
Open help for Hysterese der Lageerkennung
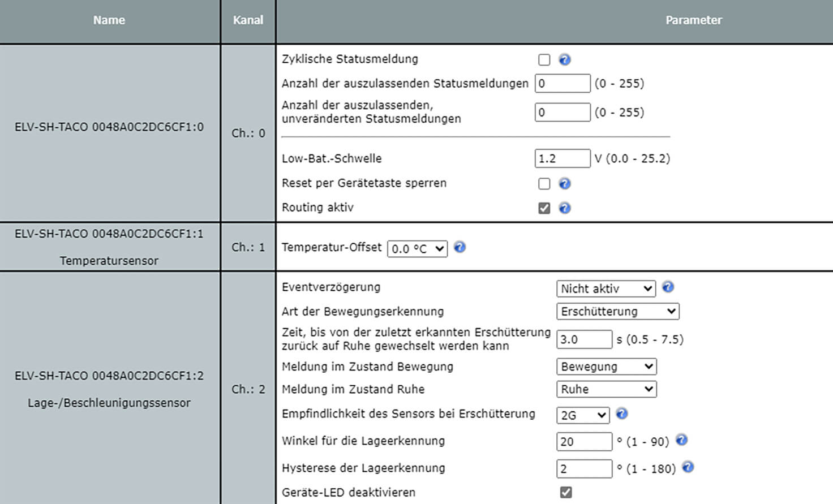click(x=688, y=467)
